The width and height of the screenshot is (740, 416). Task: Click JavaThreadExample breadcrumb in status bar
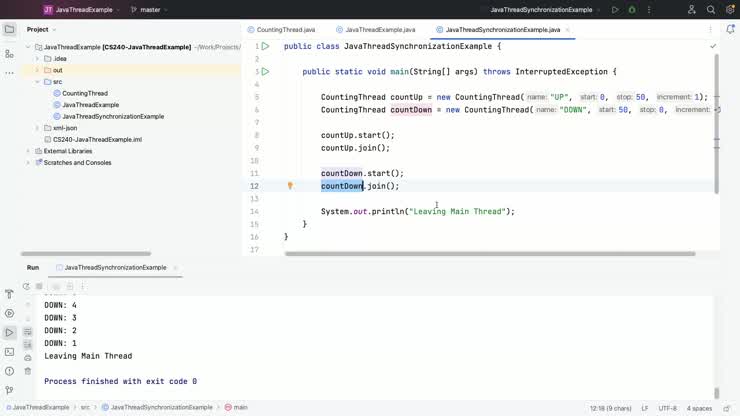pyautogui.click(x=38, y=408)
